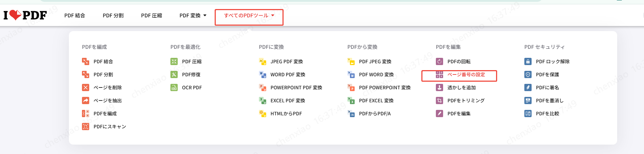This screenshot has width=644, height=154.
Task: Open PDF 結合 in top navigation
Action: tap(75, 16)
